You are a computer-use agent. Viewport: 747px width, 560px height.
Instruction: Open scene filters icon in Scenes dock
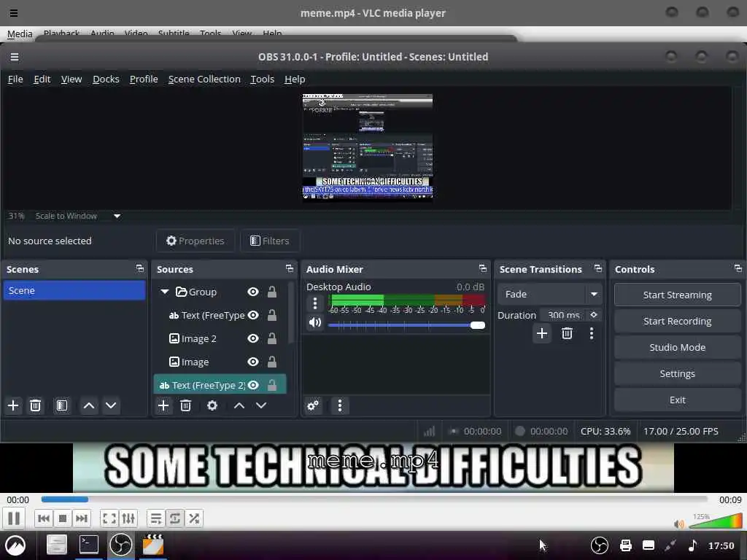pos(62,405)
